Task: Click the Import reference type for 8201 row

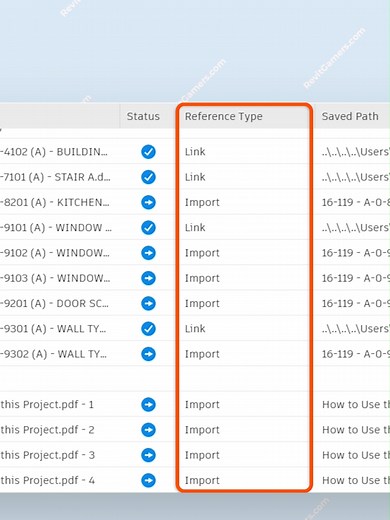Action: tap(202, 203)
